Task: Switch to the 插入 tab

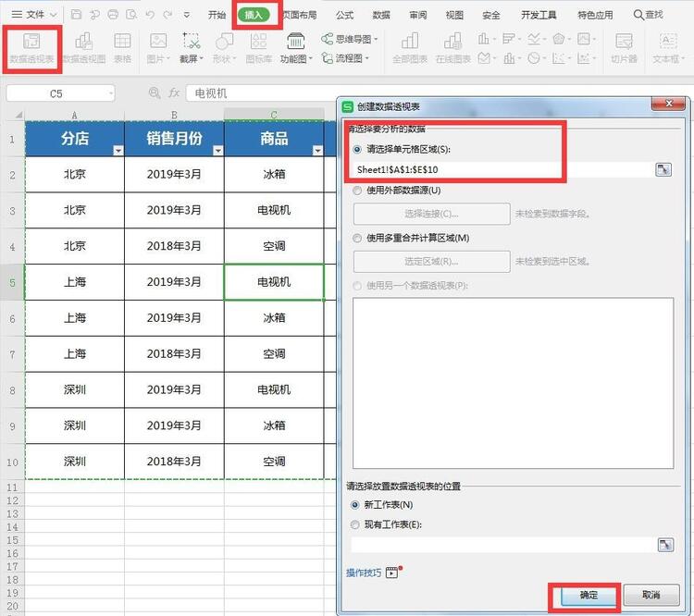Action: [x=254, y=15]
